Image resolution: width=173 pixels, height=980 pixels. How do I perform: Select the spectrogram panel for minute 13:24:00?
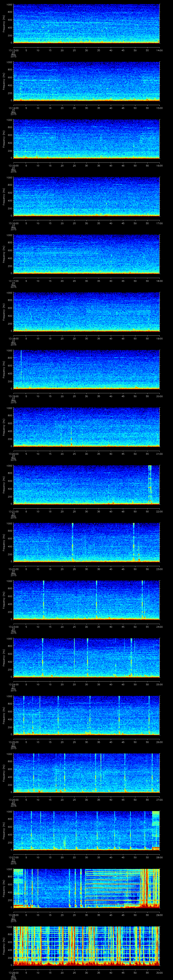tap(86, 658)
